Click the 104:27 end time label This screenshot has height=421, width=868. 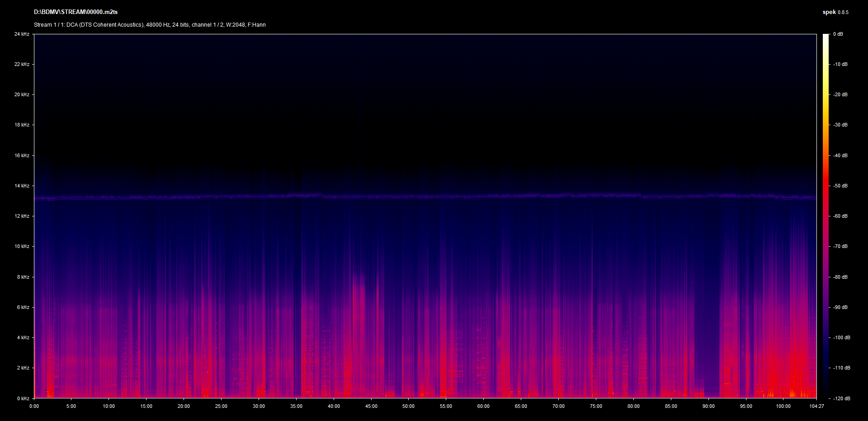click(x=816, y=406)
